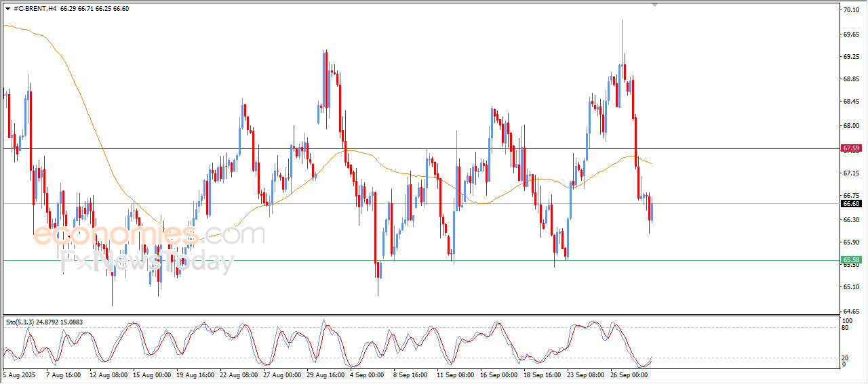Select the stochastic 80 level label
Image resolution: width=868 pixels, height=384 pixels.
(x=846, y=328)
